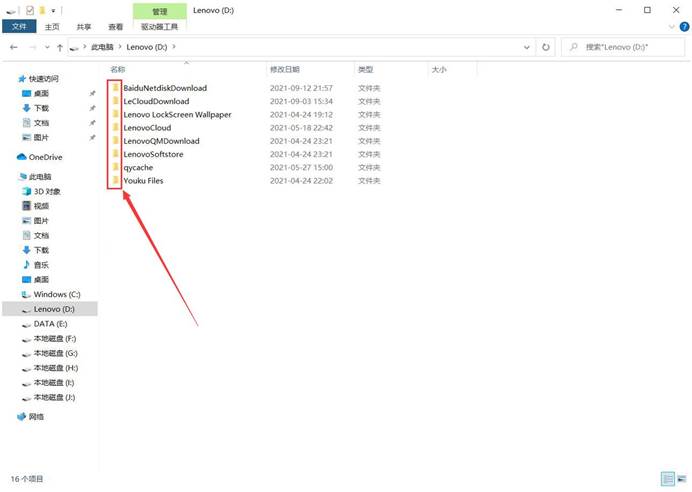Click the Up directory arrow
Image resolution: width=692 pixels, height=492 pixels.
click(61, 47)
